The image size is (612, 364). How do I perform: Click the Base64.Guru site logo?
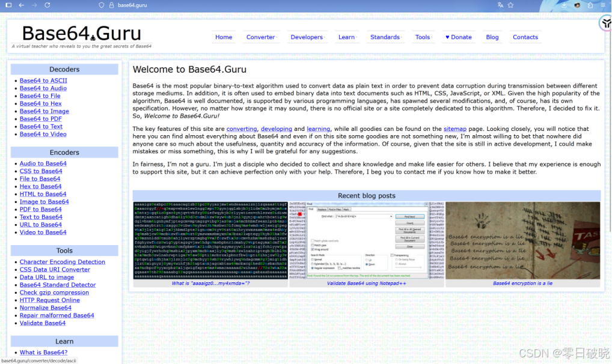click(82, 34)
